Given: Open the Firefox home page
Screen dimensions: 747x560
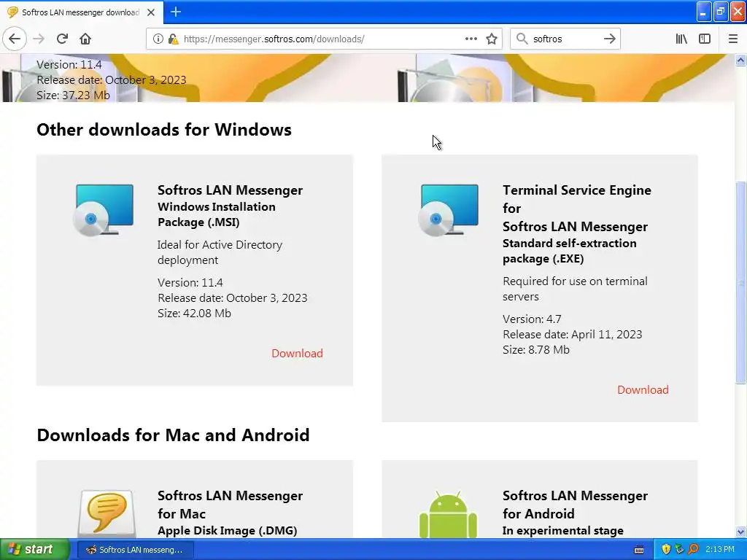Looking at the screenshot, I should [85, 39].
